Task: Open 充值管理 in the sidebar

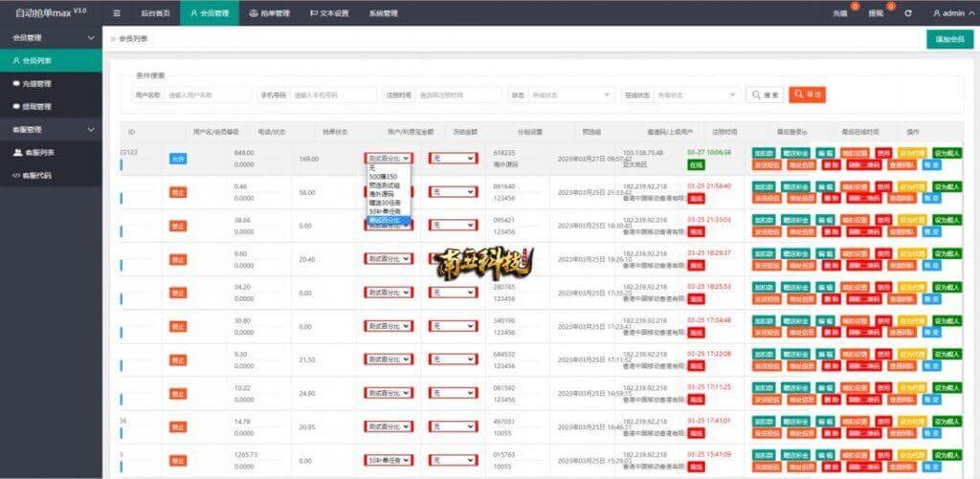Action: (36, 83)
